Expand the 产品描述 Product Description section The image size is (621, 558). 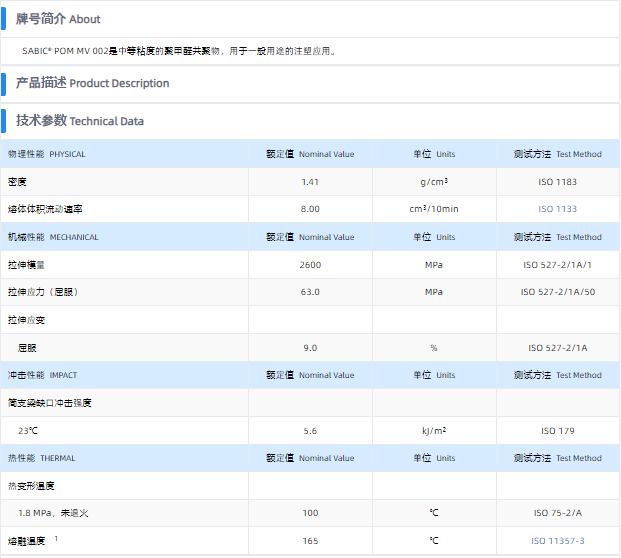click(92, 83)
